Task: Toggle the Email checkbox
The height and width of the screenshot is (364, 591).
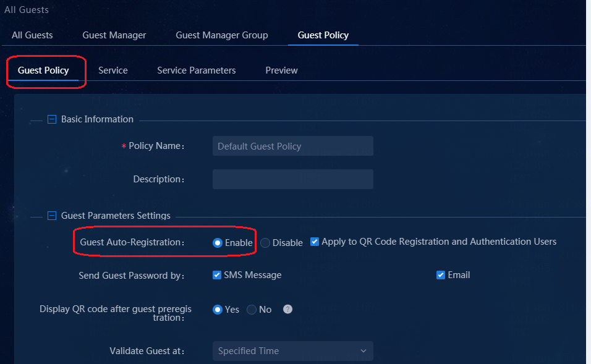Action: coord(441,275)
